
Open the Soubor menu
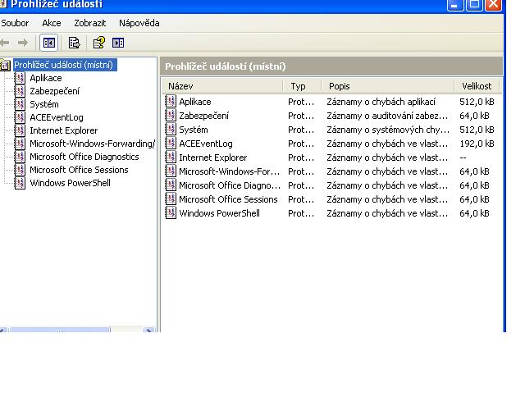click(15, 23)
